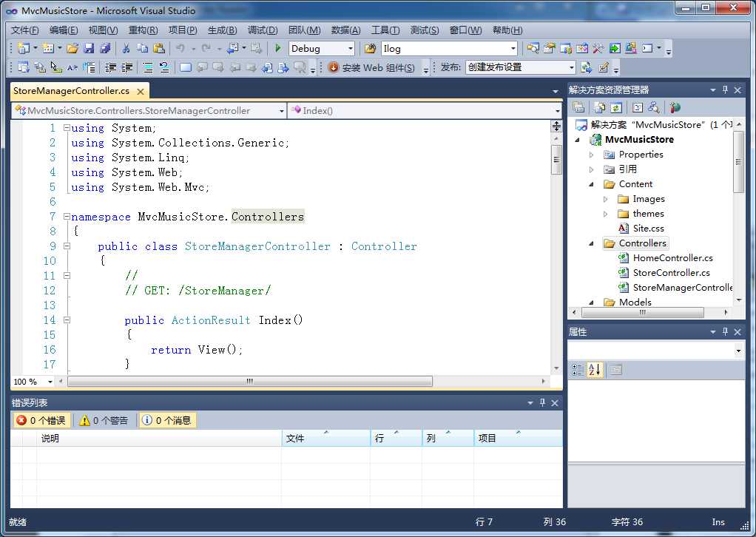Open the 100 % zoom dropdown

coord(50,382)
